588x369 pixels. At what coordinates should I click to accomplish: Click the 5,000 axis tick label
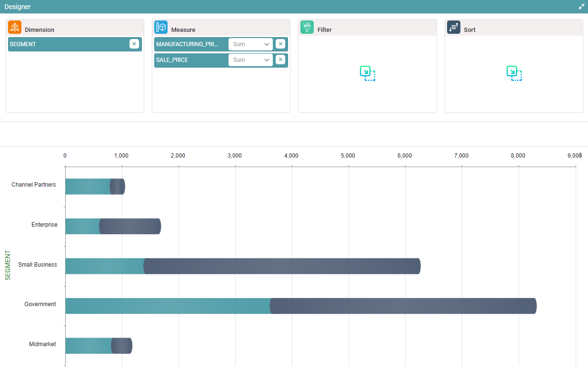348,156
